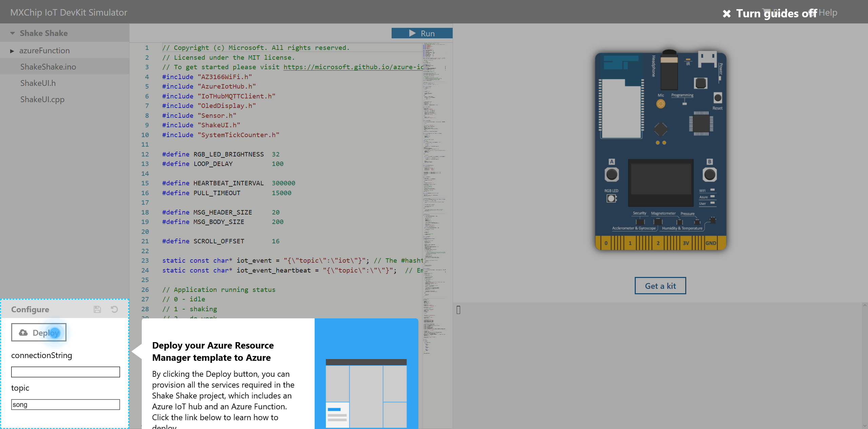The image size is (868, 429).
Task: Click the output panel scrollbar up arrow
Action: tap(865, 305)
